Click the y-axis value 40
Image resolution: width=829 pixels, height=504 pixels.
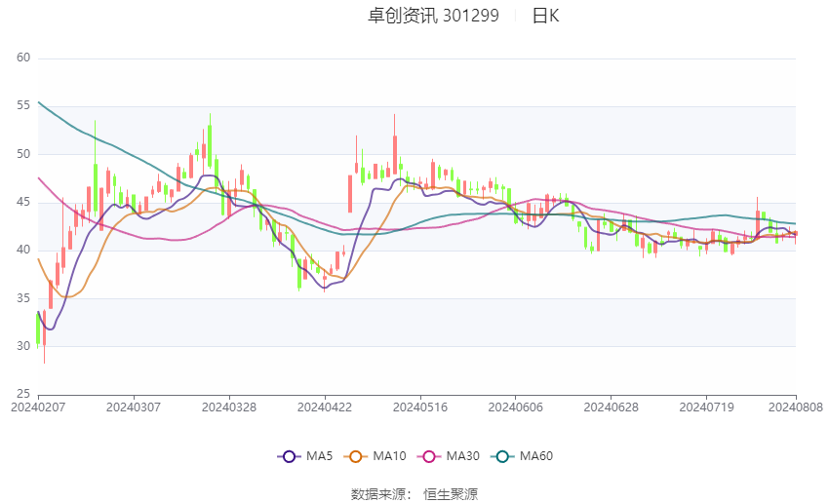[23, 250]
